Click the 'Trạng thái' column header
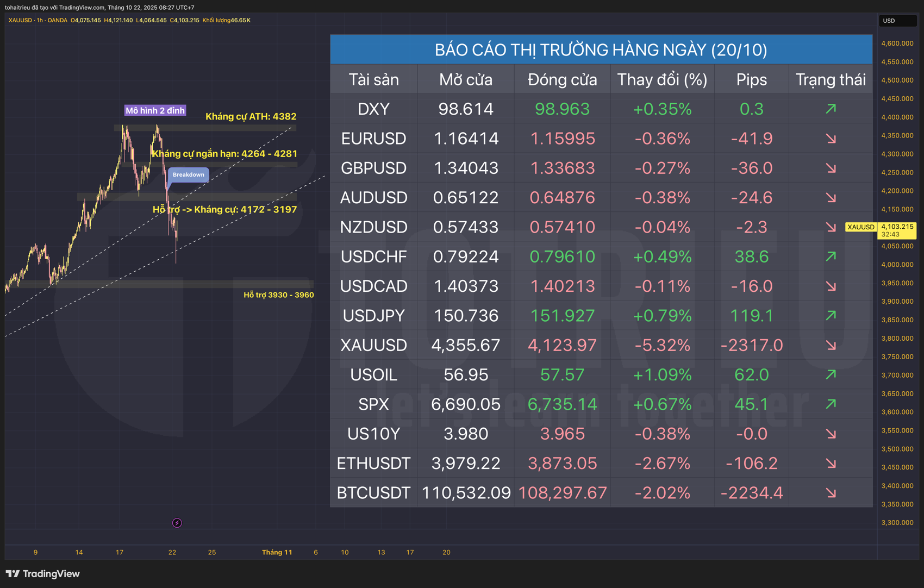Screen dimensions: 924x588 [x=831, y=80]
